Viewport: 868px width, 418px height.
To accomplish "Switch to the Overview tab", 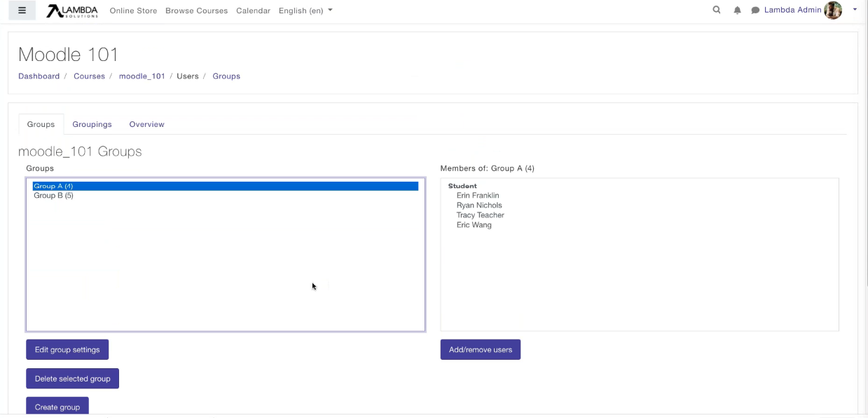I will (146, 124).
